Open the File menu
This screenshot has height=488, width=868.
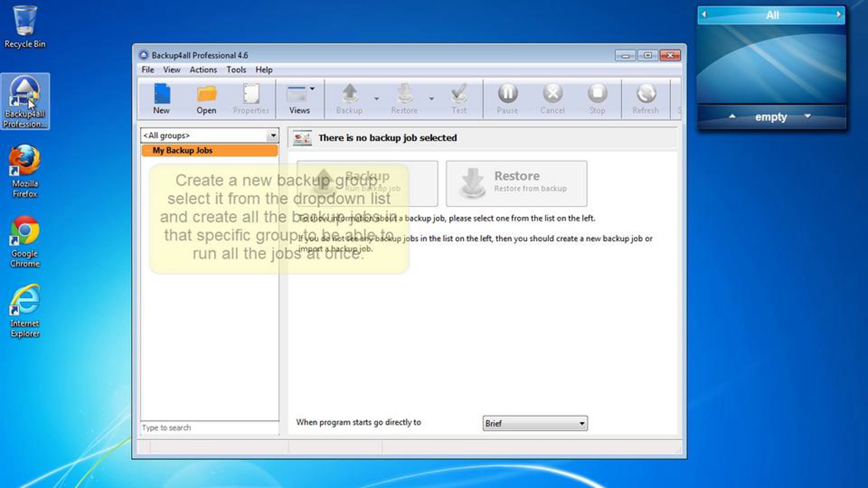point(148,70)
